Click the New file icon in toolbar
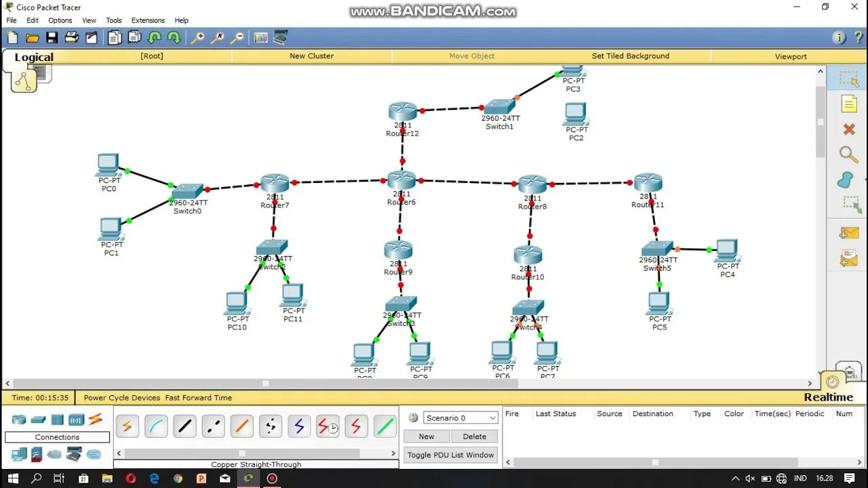 click(12, 38)
